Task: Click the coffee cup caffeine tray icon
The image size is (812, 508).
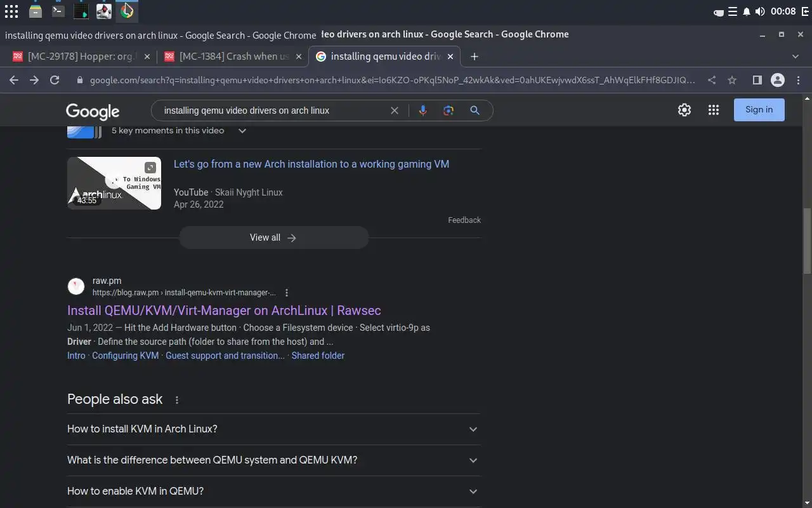Action: 719,11
